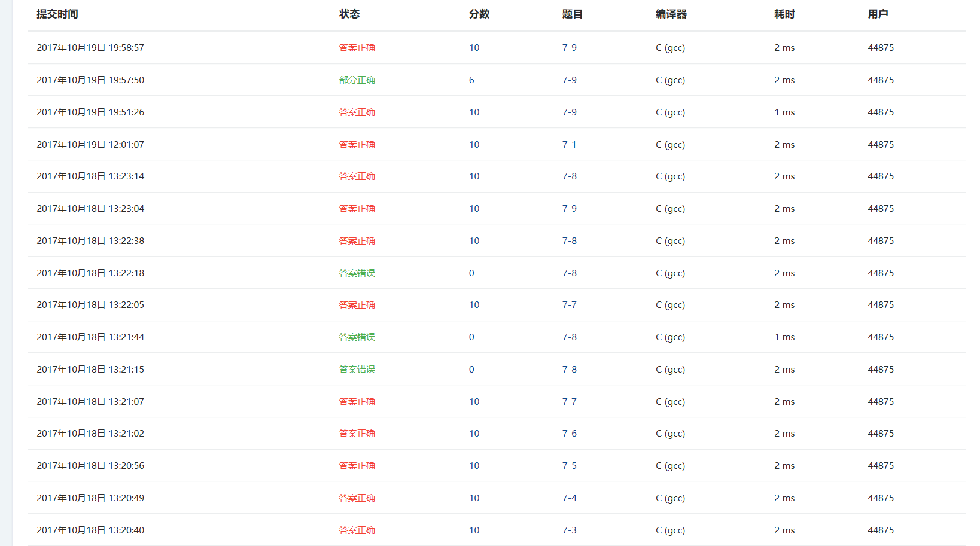The image size is (980, 546).
Task: Click the 用户 column header
Action: coord(878,14)
